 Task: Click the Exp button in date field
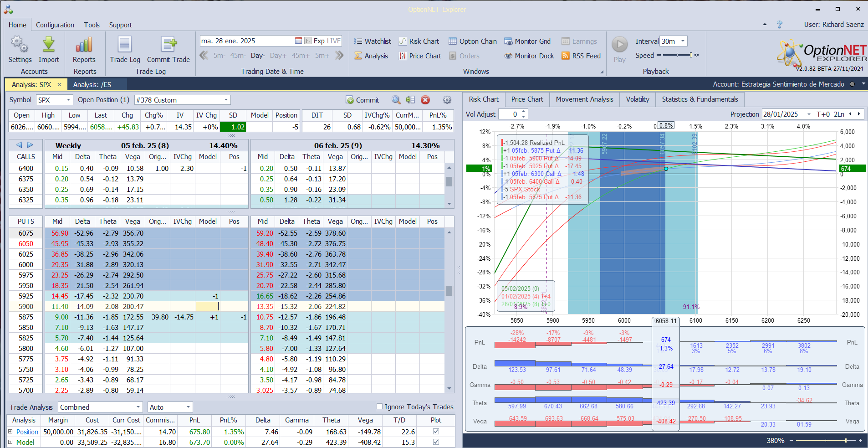(x=319, y=41)
